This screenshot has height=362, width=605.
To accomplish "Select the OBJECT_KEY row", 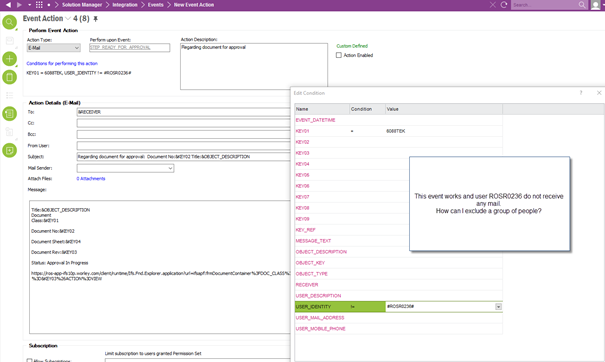I will 399,263.
